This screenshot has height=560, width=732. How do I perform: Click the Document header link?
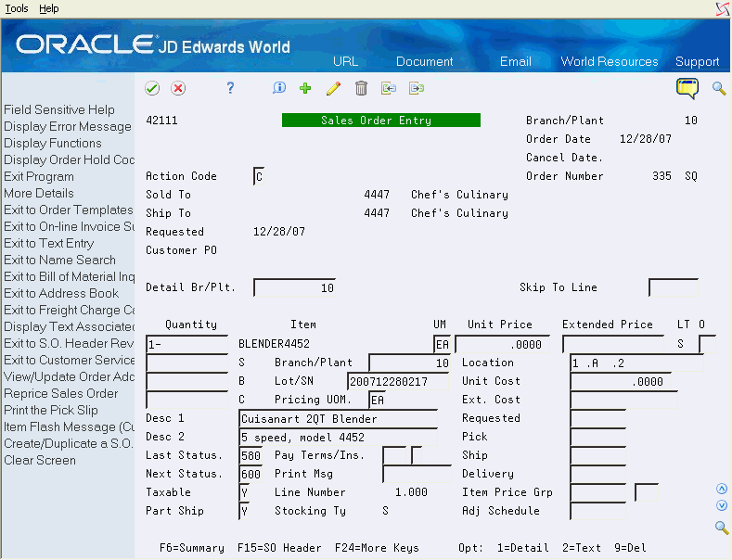tap(424, 61)
